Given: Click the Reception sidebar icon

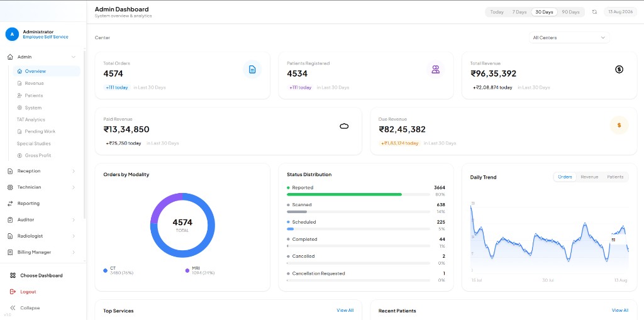Looking at the screenshot, I should click(x=10, y=171).
